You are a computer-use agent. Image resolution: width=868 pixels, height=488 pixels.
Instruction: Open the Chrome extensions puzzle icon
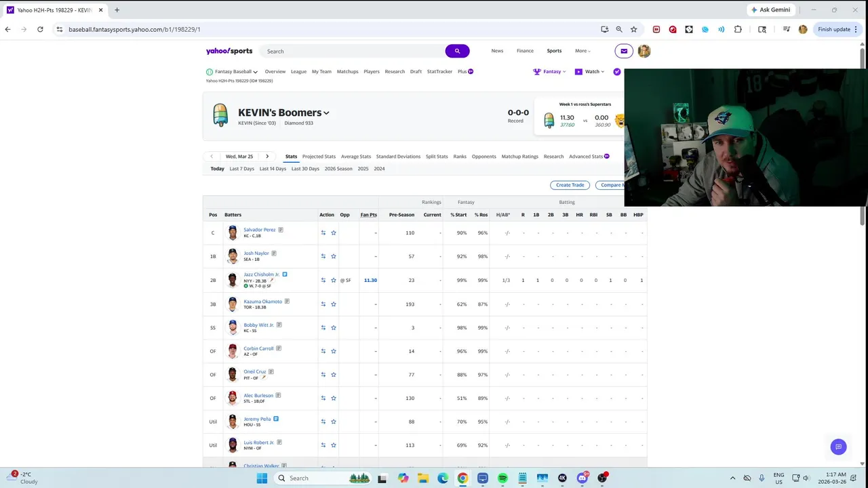(x=738, y=29)
